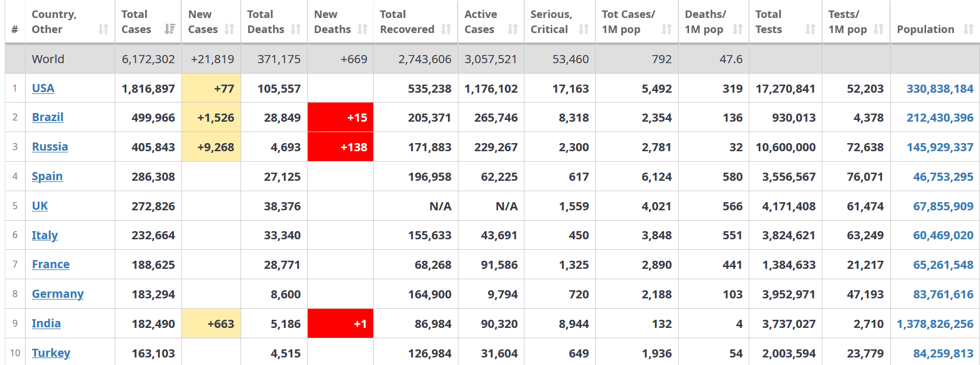Select USA total deaths 105,557
The image size is (980, 365).
pyautogui.click(x=279, y=89)
